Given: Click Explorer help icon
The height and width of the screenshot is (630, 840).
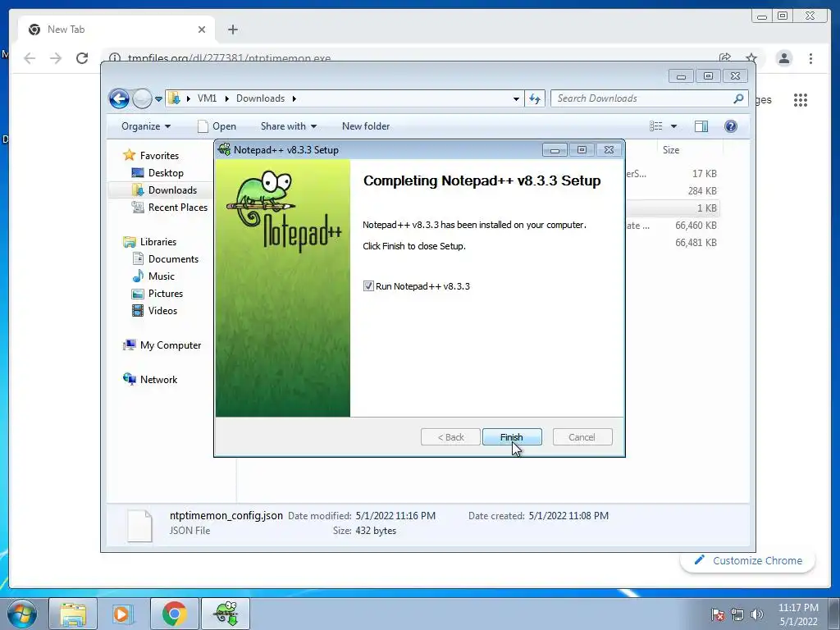Looking at the screenshot, I should [731, 126].
